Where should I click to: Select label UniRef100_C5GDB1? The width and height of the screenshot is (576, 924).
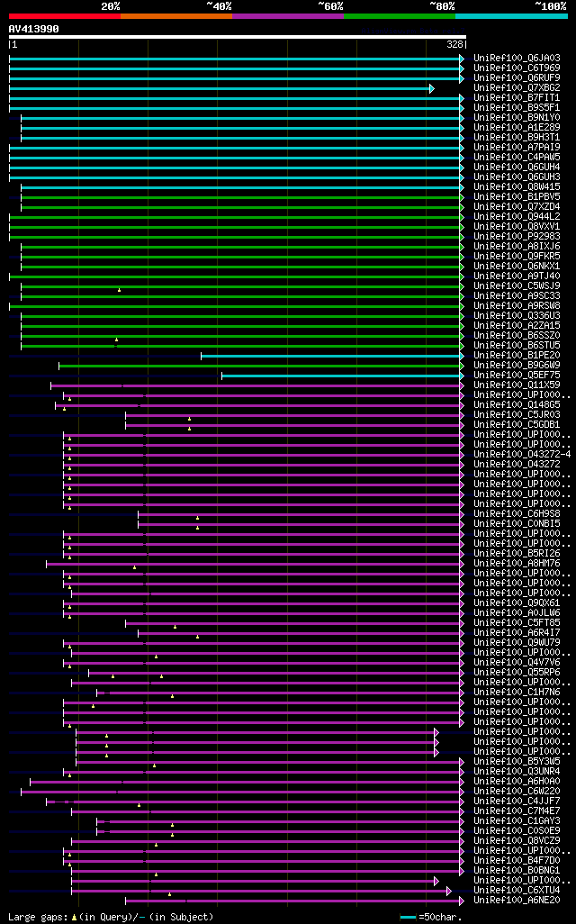517,424
